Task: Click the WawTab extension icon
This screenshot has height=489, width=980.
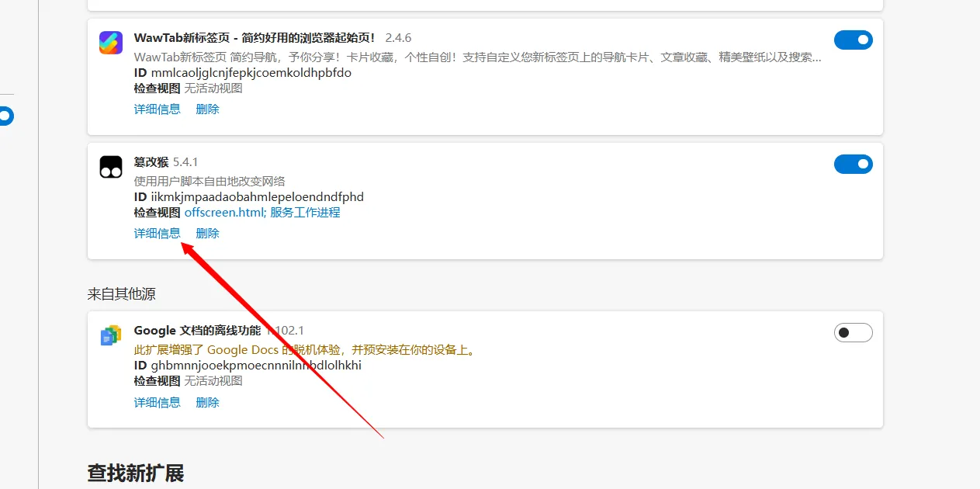Action: pos(111,43)
